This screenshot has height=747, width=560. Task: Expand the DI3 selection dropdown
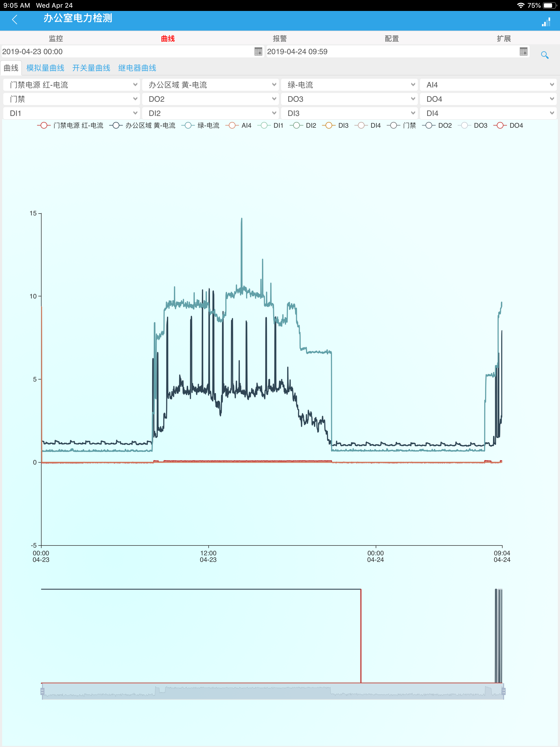point(349,113)
